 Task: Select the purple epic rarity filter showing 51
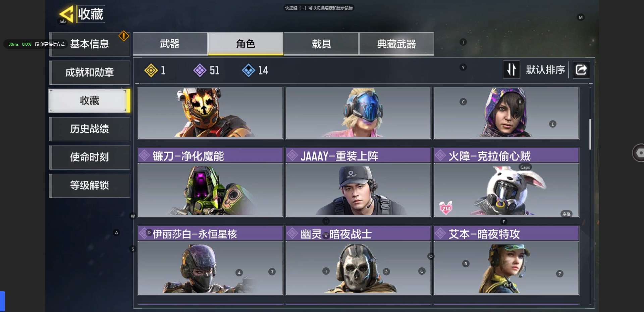coord(200,70)
